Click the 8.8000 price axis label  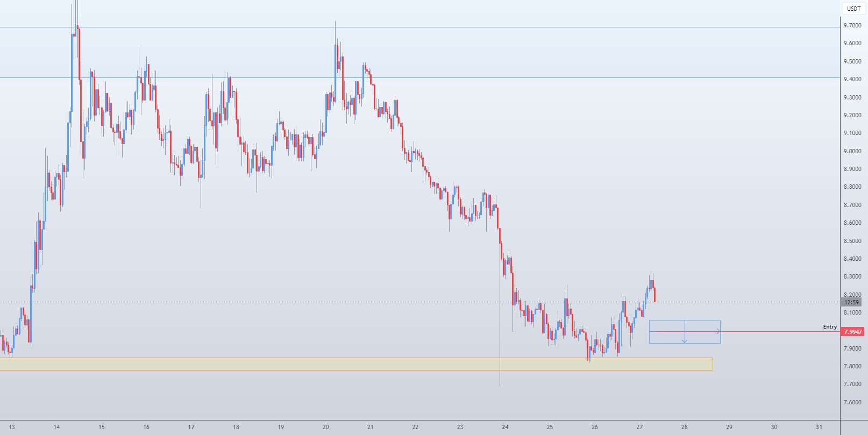pos(852,187)
